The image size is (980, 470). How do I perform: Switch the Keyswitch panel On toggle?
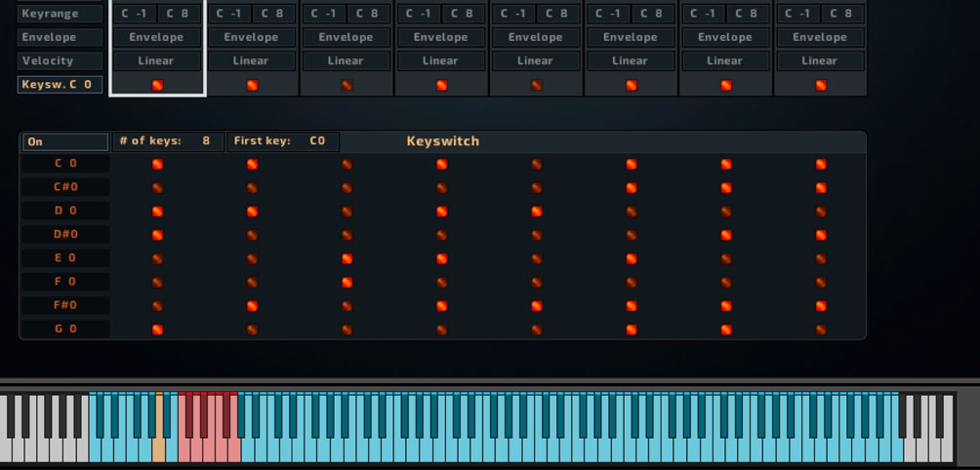[x=65, y=141]
